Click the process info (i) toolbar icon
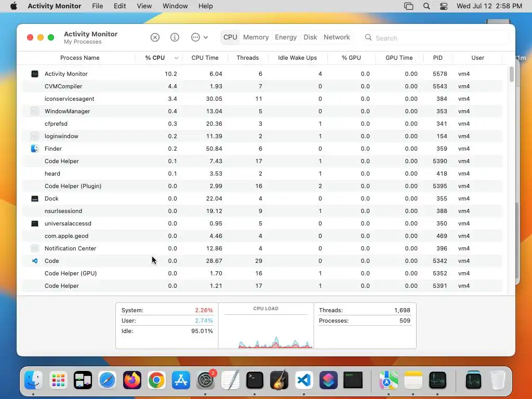 175,37
